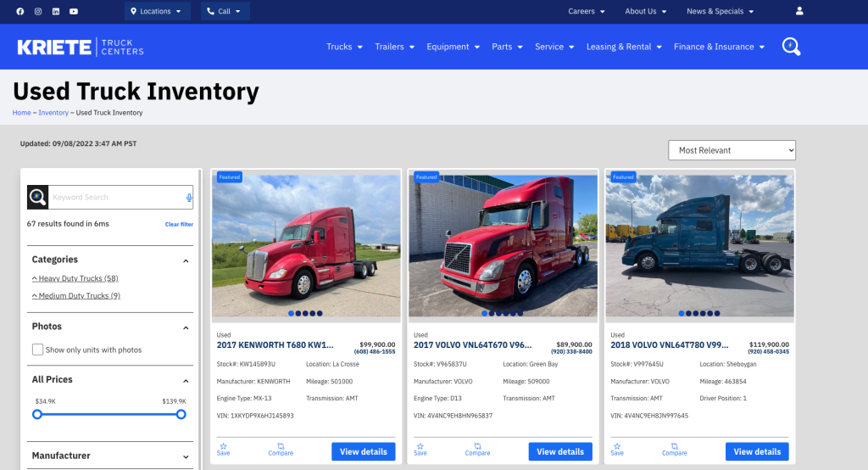868x470 pixels.
Task: Open the site search magnifier icon
Action: (x=791, y=47)
